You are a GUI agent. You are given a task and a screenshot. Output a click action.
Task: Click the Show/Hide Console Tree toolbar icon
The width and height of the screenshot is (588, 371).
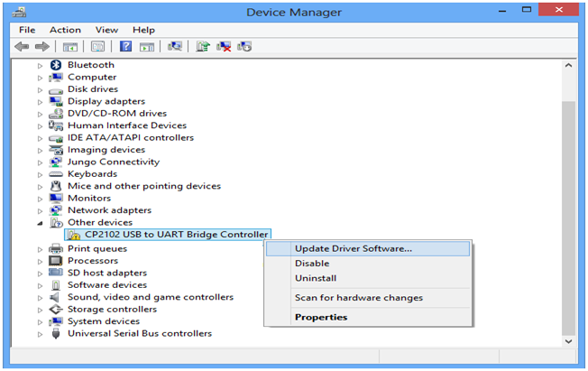coord(69,46)
